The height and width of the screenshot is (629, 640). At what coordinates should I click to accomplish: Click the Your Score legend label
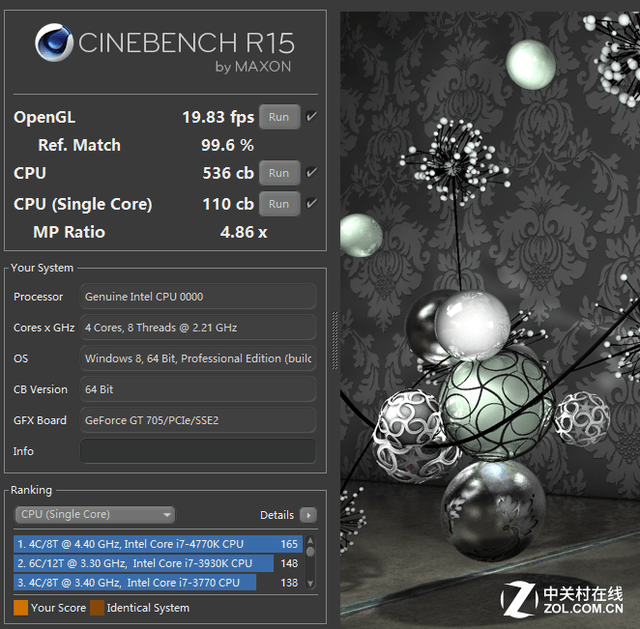click(58, 608)
